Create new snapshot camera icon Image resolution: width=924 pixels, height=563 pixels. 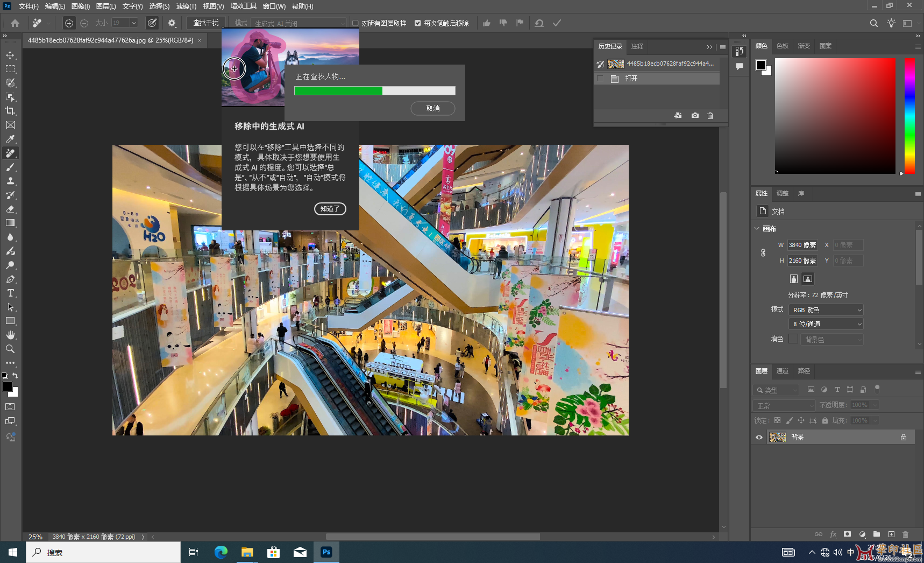click(x=695, y=116)
